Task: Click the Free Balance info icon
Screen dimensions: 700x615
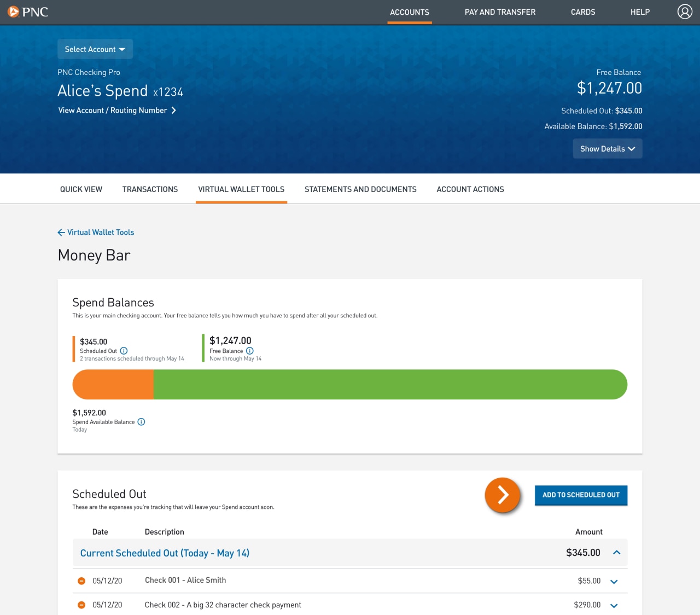Action: [x=250, y=351]
